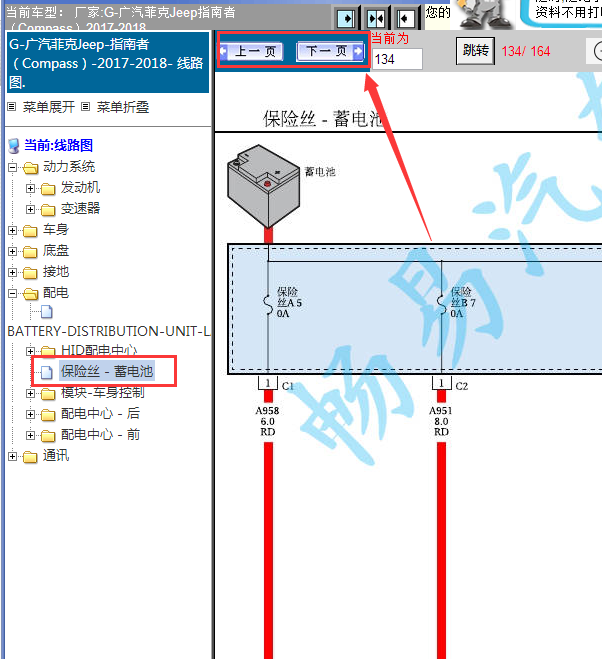This screenshot has height=659, width=602.
Task: Open the BATTERY-DISTRIBUTION-UNIT document
Action: coord(109,331)
